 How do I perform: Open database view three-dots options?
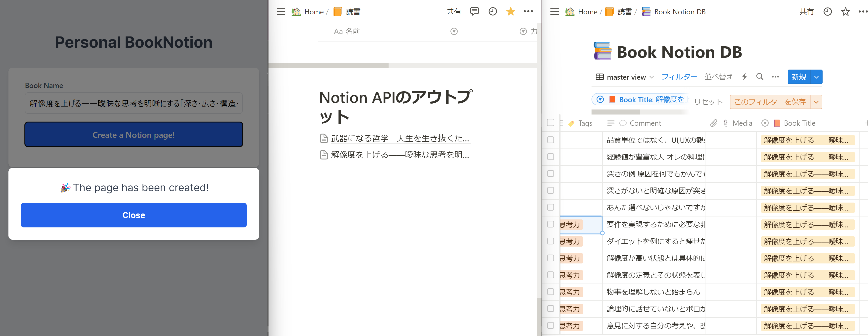[775, 77]
